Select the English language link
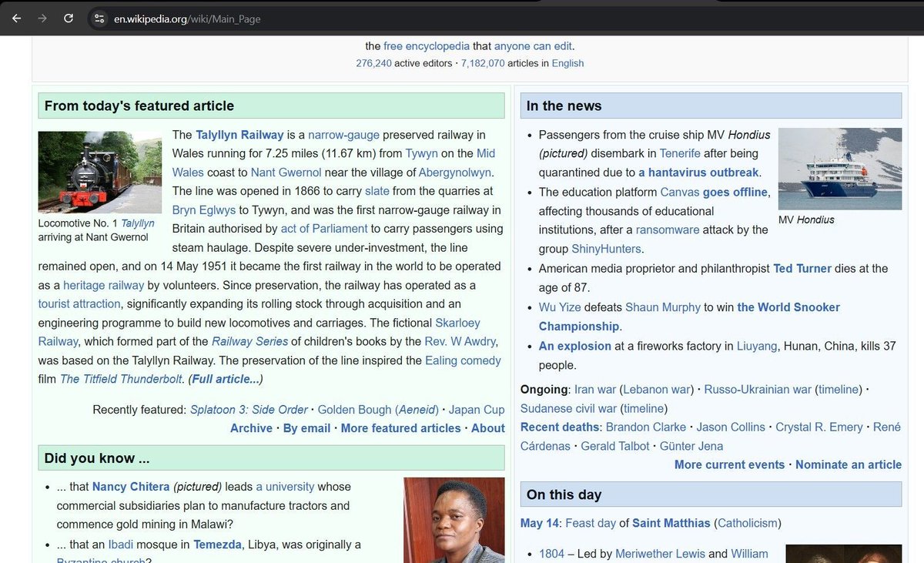This screenshot has width=924, height=563. click(x=567, y=63)
